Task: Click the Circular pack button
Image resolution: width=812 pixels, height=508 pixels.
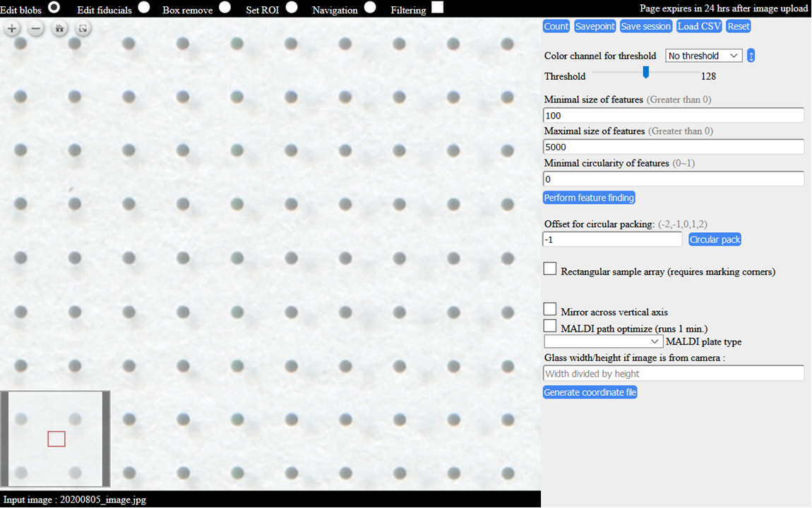Action: [715, 239]
